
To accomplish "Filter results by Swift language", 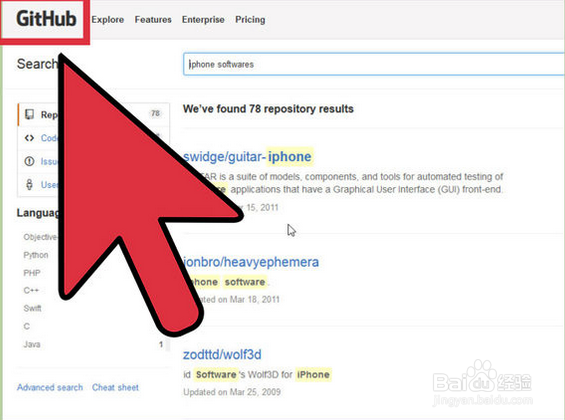I will [x=32, y=308].
